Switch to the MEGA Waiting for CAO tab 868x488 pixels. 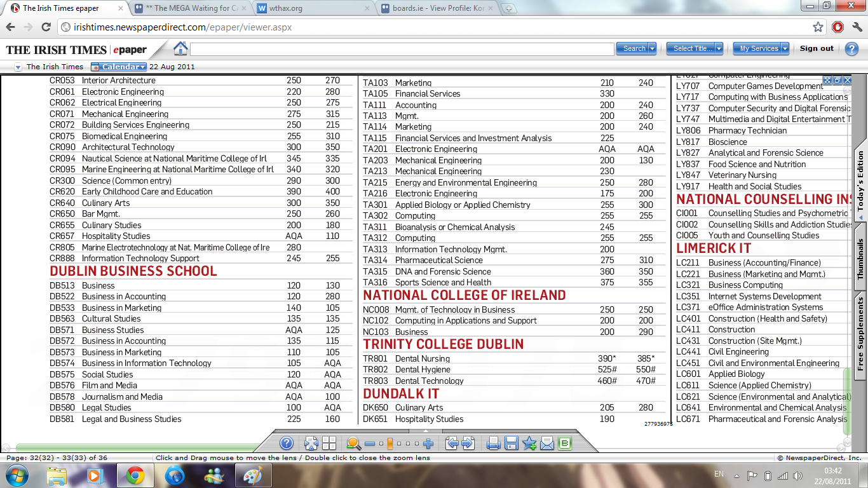click(189, 8)
